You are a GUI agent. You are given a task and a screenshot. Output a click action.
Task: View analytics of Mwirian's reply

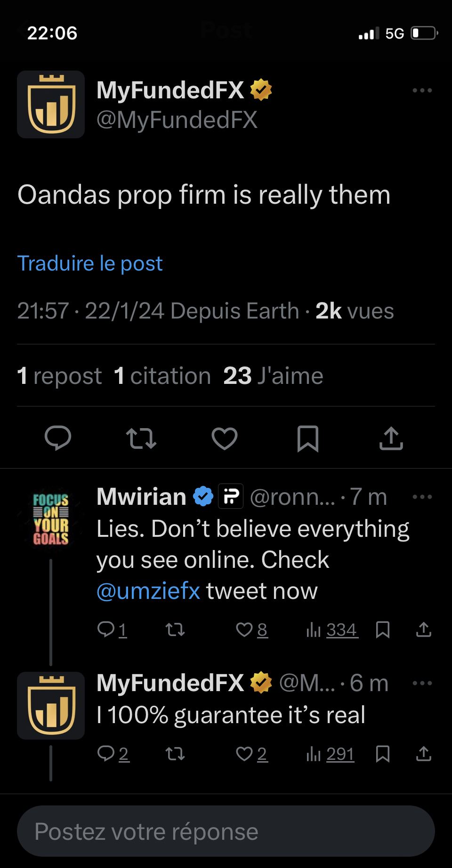332,629
